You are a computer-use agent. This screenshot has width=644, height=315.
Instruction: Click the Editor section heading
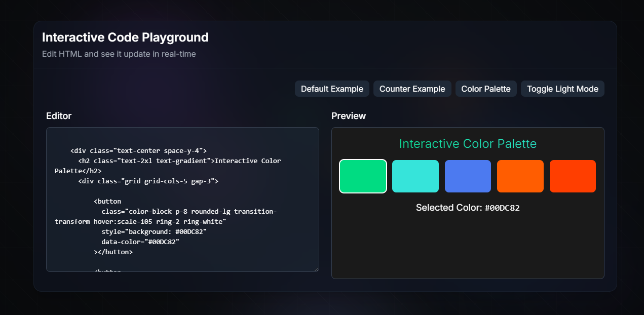coord(59,116)
